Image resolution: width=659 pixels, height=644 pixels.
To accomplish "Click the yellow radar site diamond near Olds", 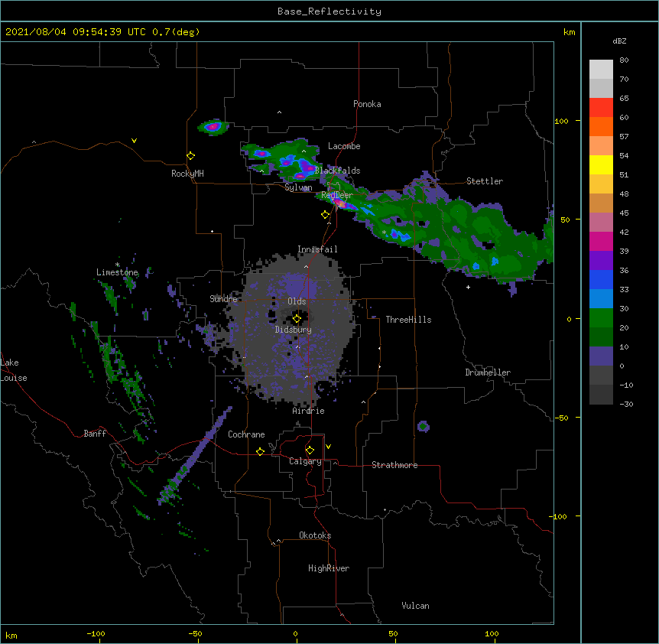I will [297, 319].
